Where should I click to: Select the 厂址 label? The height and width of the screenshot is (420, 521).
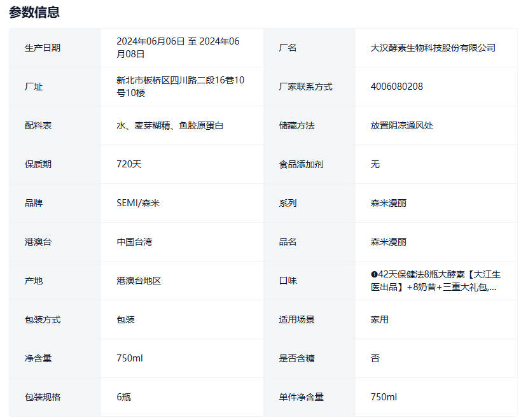pos(34,87)
